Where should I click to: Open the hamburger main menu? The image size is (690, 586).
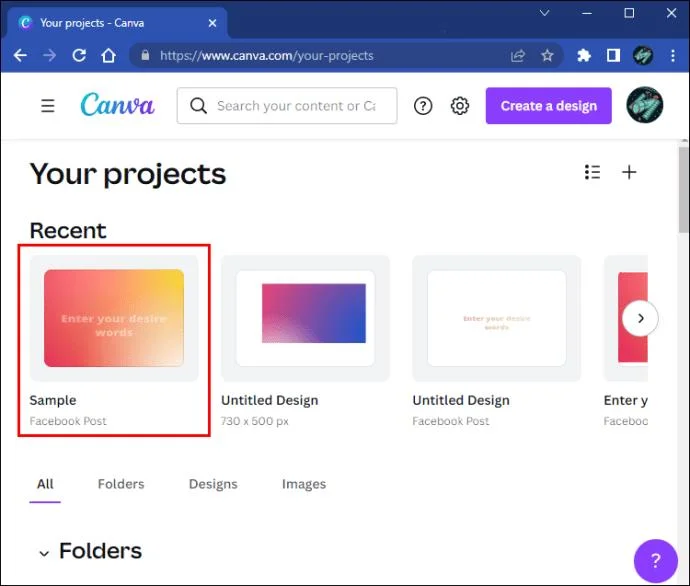(48, 106)
